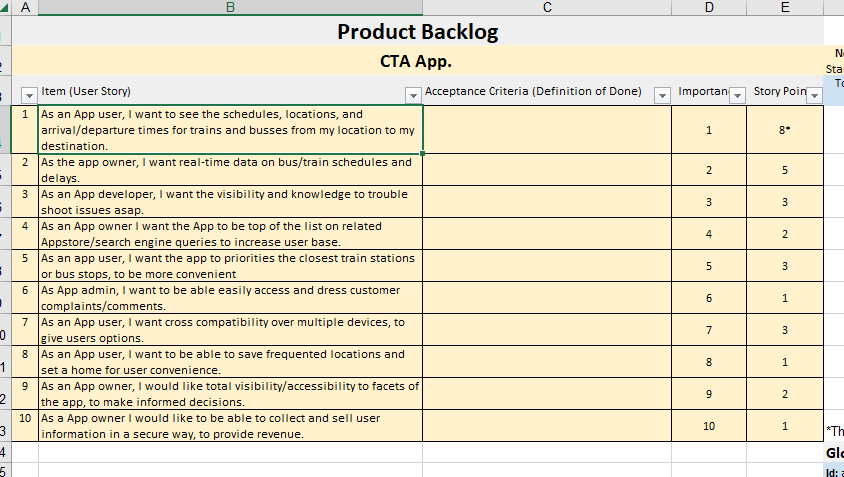
Task: Select column E header
Action: click(785, 7)
